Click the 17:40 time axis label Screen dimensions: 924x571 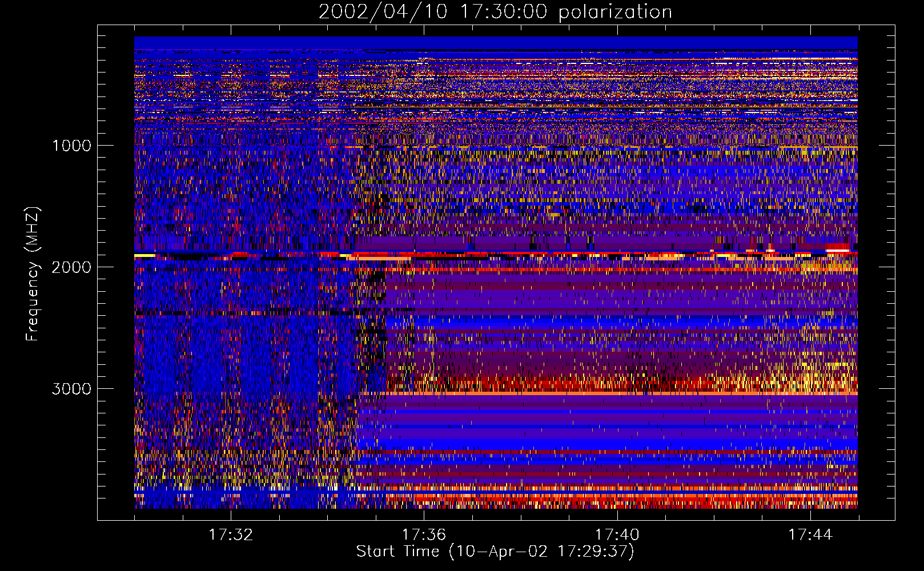[x=617, y=534]
